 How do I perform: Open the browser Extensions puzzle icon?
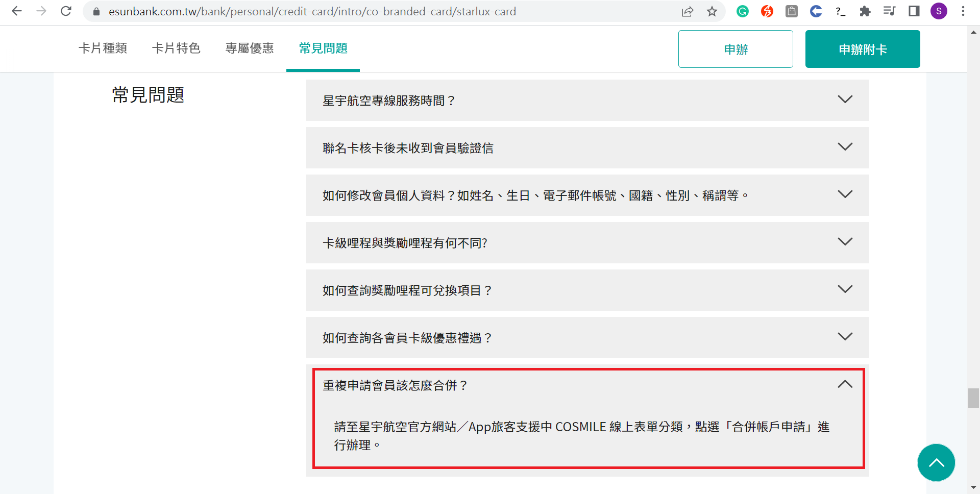click(865, 11)
